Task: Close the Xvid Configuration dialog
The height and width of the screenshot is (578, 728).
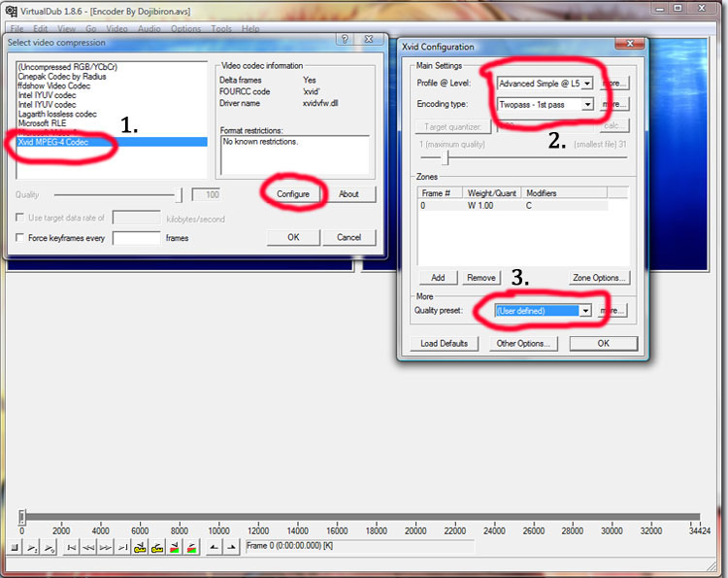Action: click(x=630, y=43)
